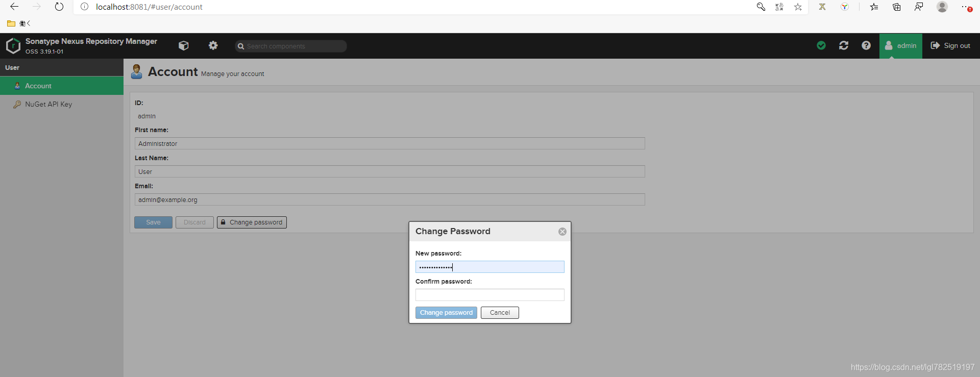Click the admin user button

pos(901,46)
